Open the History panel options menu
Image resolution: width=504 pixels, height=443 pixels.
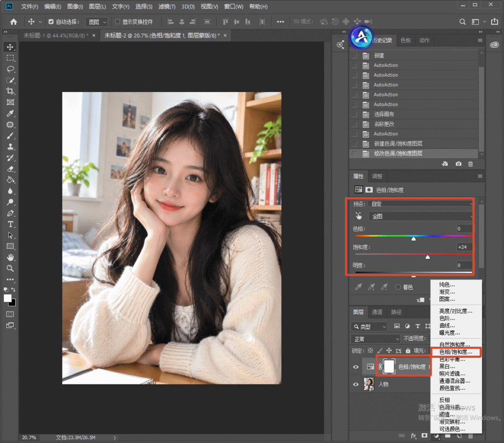click(480, 40)
